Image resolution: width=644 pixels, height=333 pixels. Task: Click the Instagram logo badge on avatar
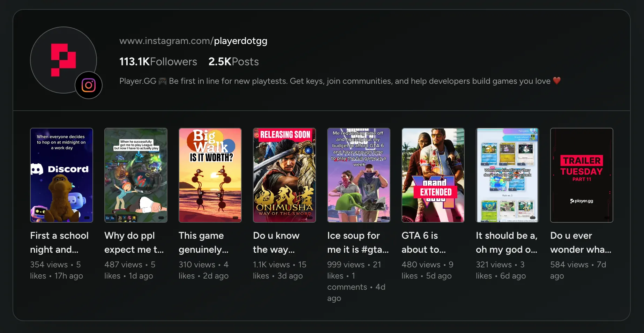click(89, 85)
